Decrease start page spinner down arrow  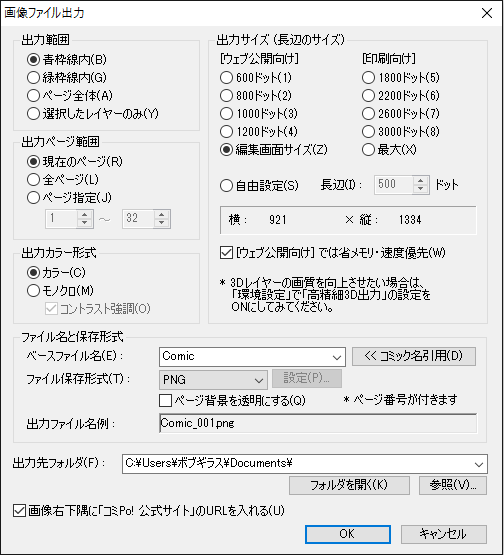point(85,223)
